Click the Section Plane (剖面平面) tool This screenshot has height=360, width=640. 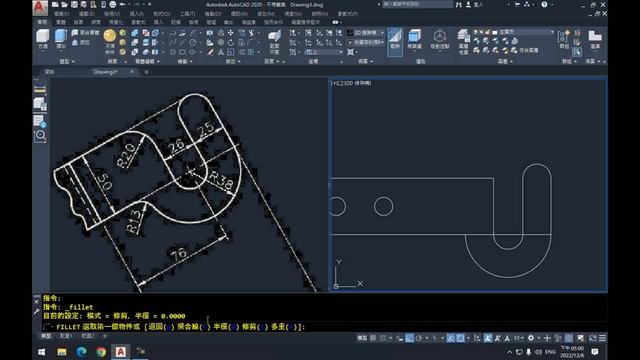tap(274, 42)
